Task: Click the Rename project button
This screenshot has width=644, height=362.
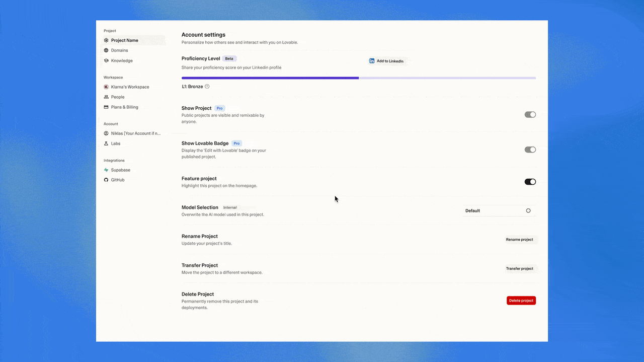Action: click(519, 239)
